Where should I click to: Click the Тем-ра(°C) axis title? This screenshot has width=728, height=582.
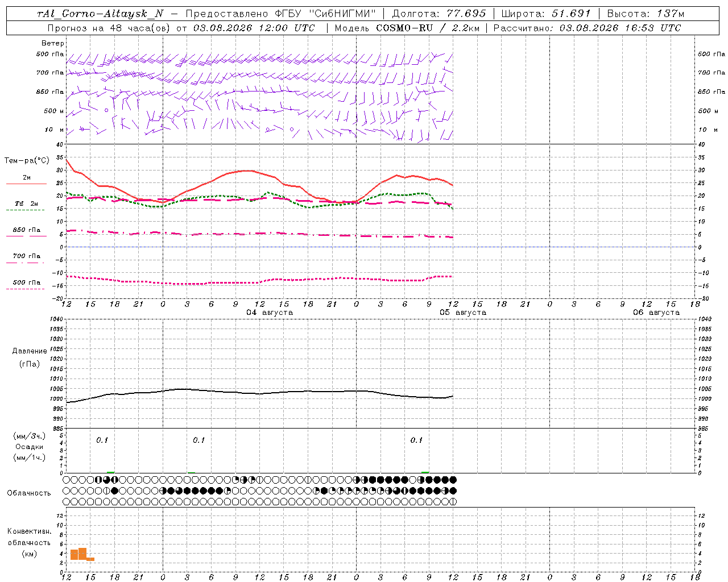click(27, 160)
